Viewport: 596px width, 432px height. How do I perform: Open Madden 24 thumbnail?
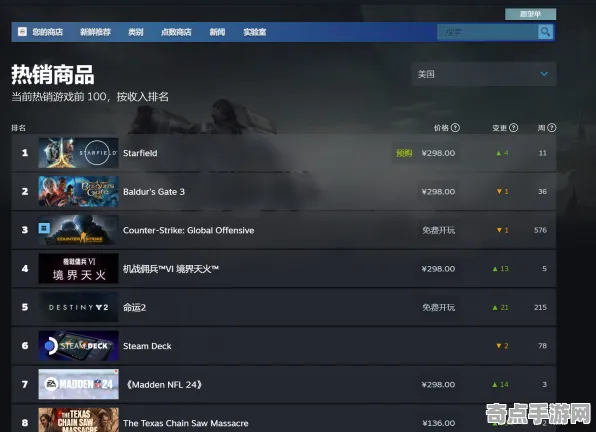coord(78,384)
